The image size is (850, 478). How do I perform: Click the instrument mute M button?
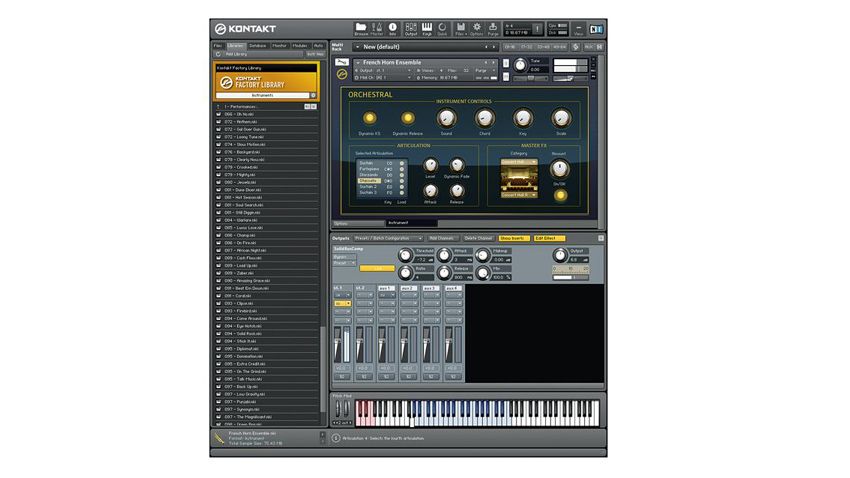(x=506, y=77)
